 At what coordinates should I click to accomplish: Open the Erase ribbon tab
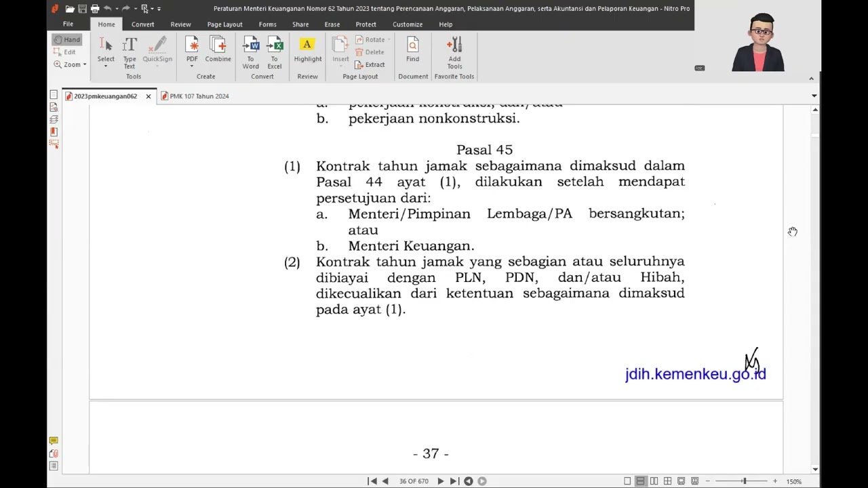[x=332, y=24]
